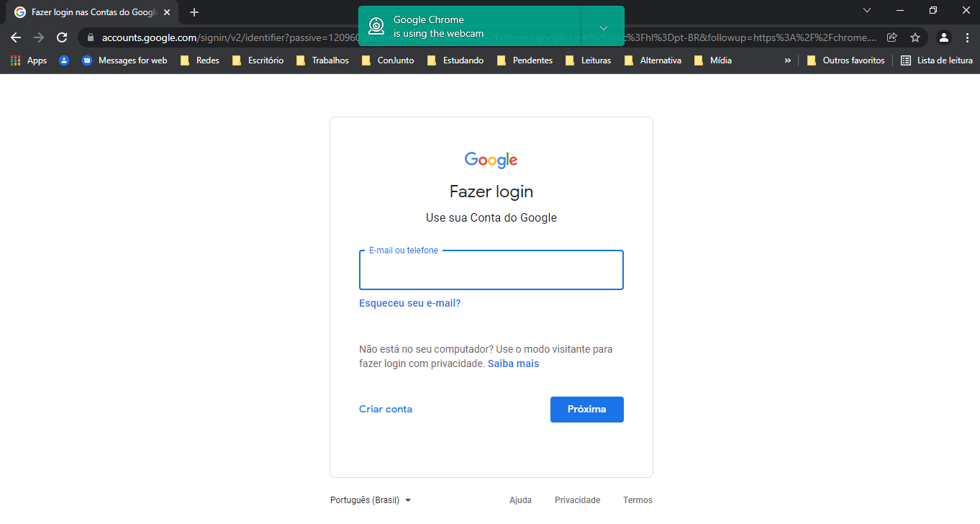
Task: Open the Apps grid shortcut
Action: [x=29, y=60]
